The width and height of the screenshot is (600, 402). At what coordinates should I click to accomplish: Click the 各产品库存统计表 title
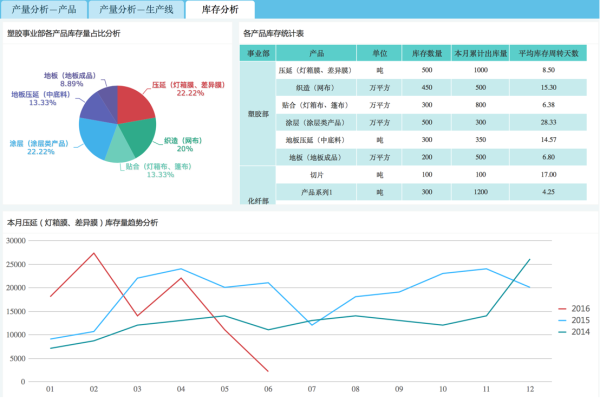click(x=274, y=34)
